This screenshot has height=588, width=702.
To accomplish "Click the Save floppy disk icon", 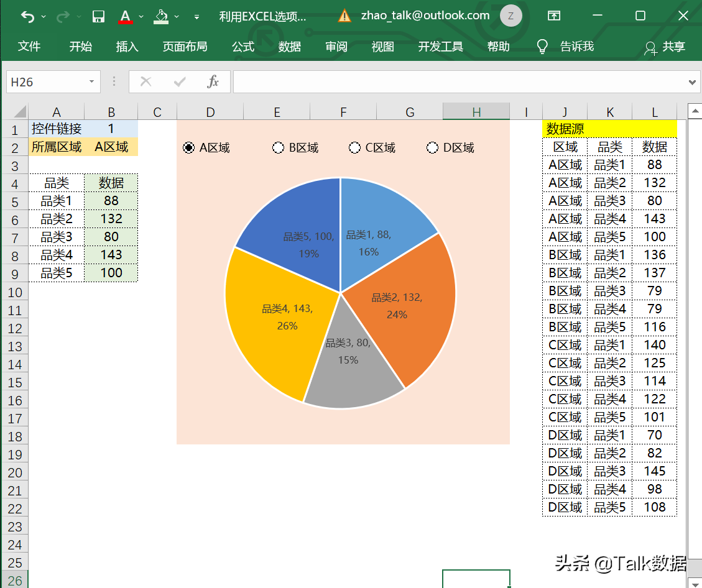I will 98,17.
